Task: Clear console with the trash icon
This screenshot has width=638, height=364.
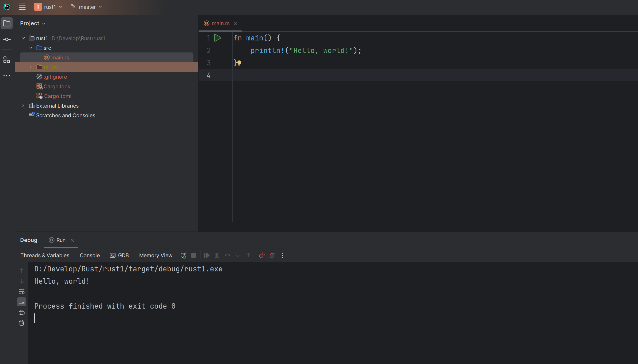Action: coord(22,323)
